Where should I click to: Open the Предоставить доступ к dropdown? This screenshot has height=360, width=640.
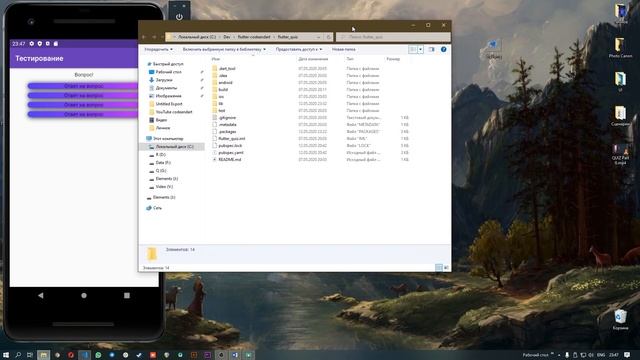click(x=299, y=49)
